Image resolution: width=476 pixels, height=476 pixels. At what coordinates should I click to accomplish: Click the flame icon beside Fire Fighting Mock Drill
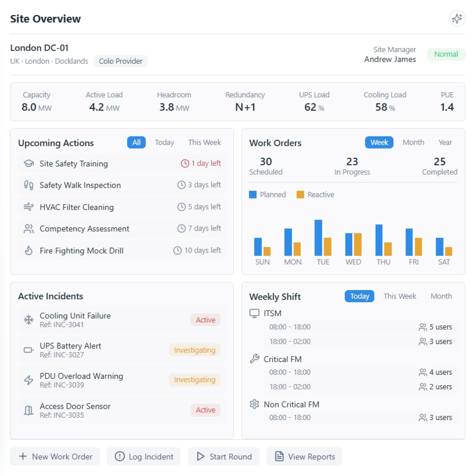(x=29, y=250)
